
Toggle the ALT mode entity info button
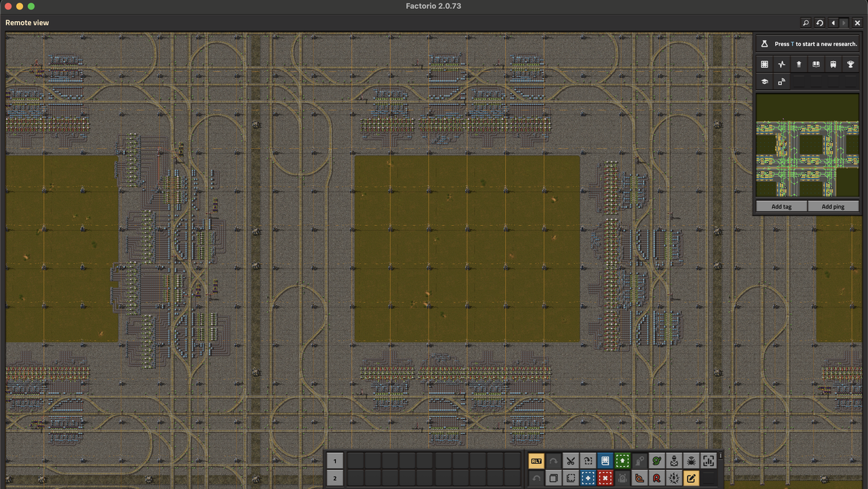click(536, 461)
